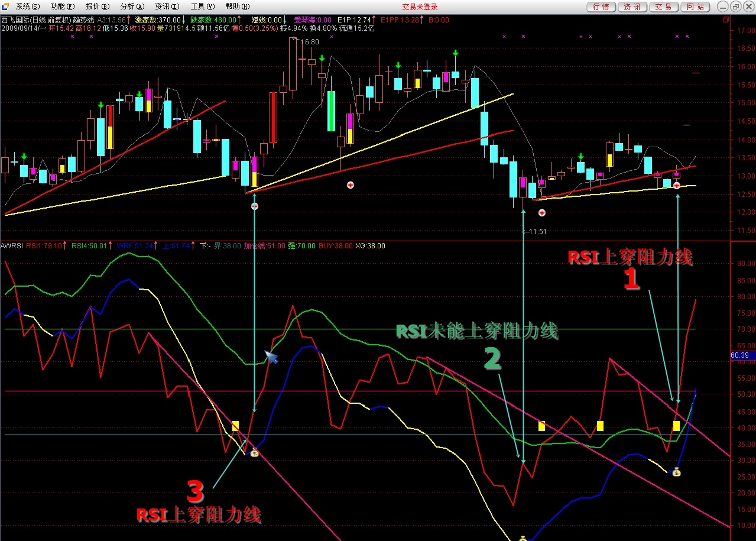Click the 爱琴海:0.00 indicator value

click(313, 20)
